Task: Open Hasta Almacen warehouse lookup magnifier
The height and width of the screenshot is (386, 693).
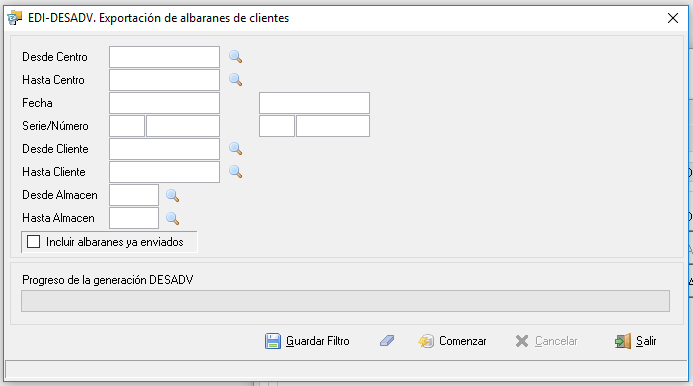Action: click(172, 218)
